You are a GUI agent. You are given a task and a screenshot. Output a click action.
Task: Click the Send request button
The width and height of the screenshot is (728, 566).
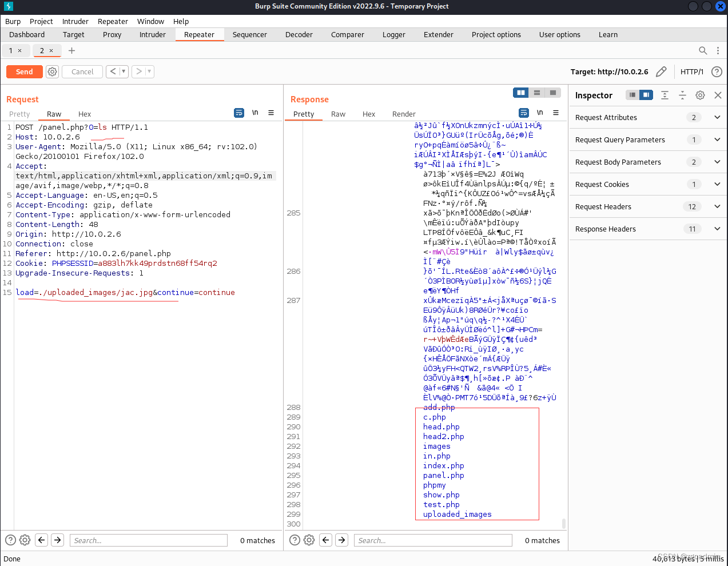[x=24, y=71]
